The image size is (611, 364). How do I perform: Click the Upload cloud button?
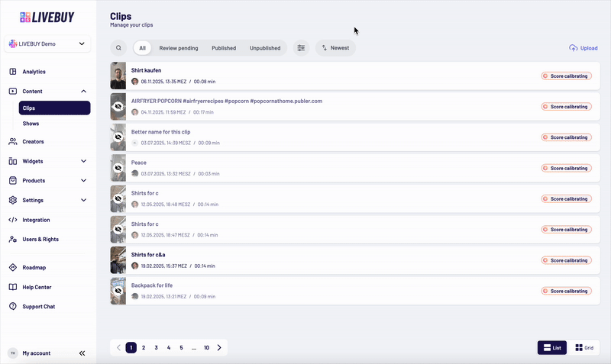(584, 48)
